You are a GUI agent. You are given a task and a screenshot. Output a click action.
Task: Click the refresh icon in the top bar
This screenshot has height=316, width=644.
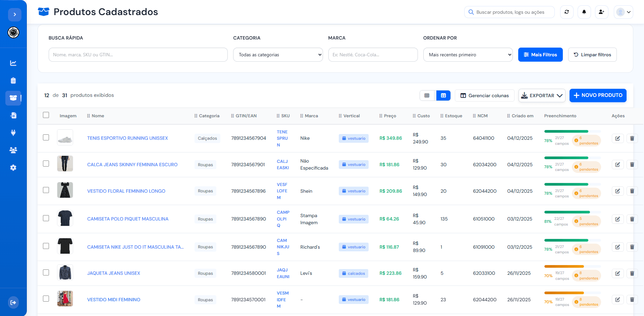click(x=567, y=12)
